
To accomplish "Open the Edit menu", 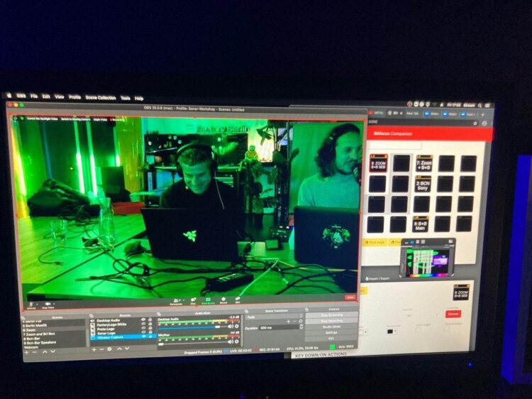I will (46, 97).
